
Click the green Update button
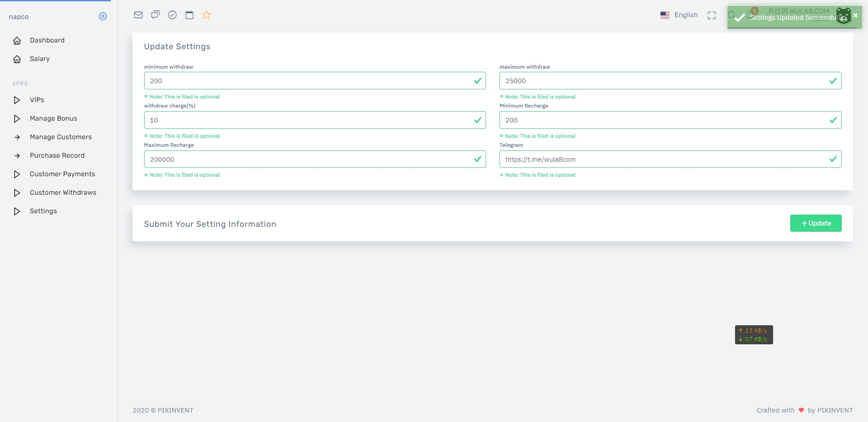tap(816, 223)
